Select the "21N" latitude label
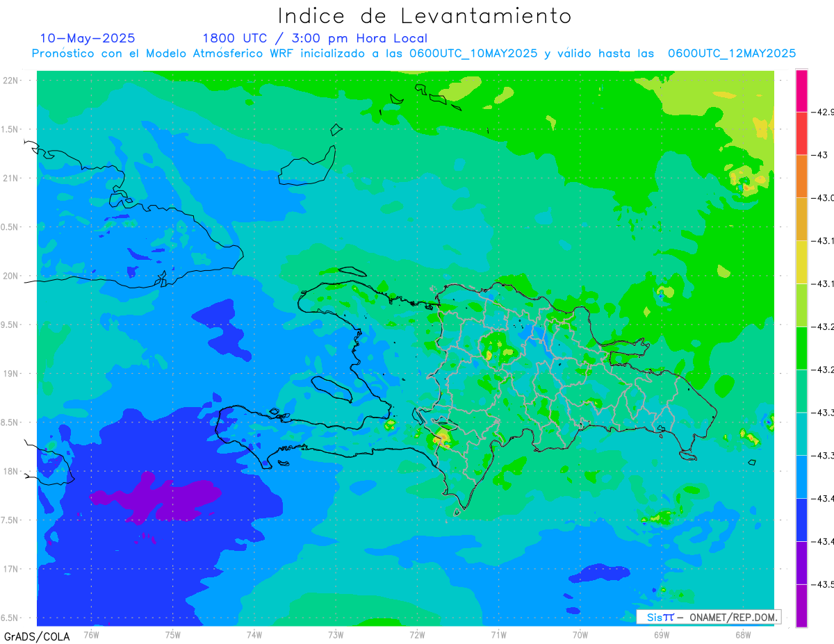The image size is (834, 644). coord(10,179)
